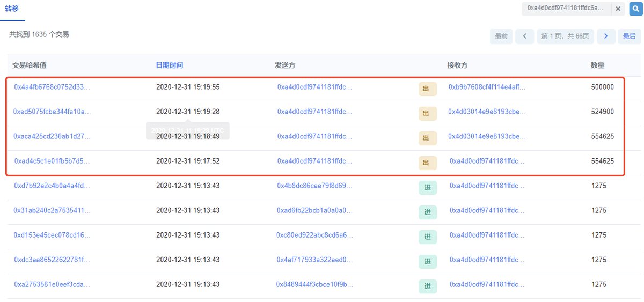Clear the address filter with the x icon
Image resolution: width=644 pixels, height=302 pixels.
coord(618,9)
